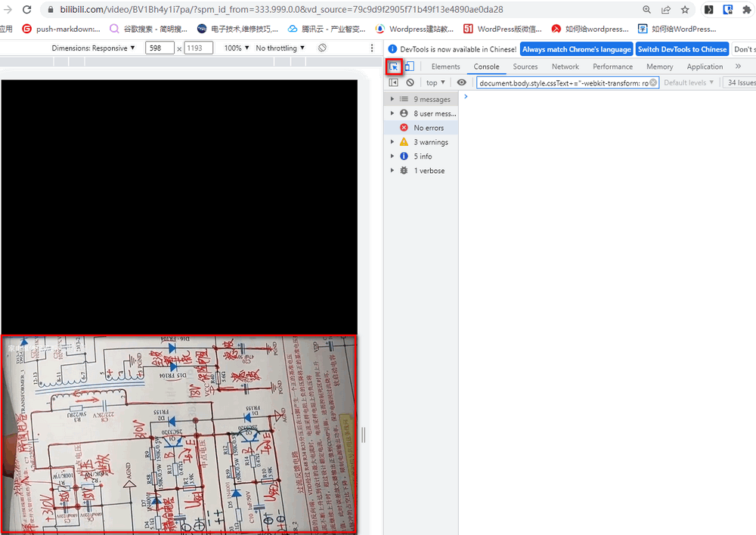
Task: Open the Default levels dropdown
Action: [x=688, y=82]
